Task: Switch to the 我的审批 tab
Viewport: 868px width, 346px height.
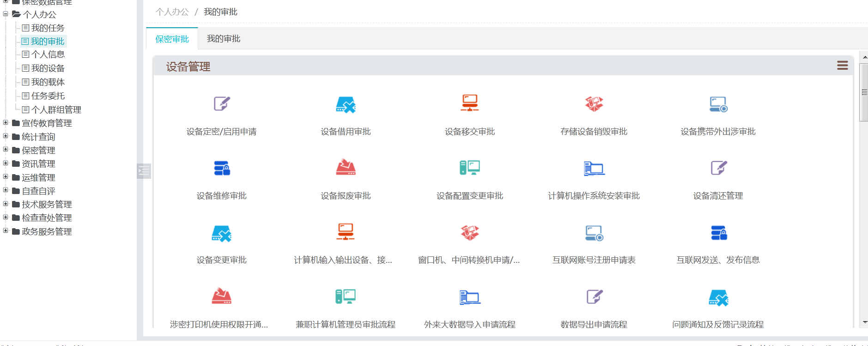Action: [224, 39]
